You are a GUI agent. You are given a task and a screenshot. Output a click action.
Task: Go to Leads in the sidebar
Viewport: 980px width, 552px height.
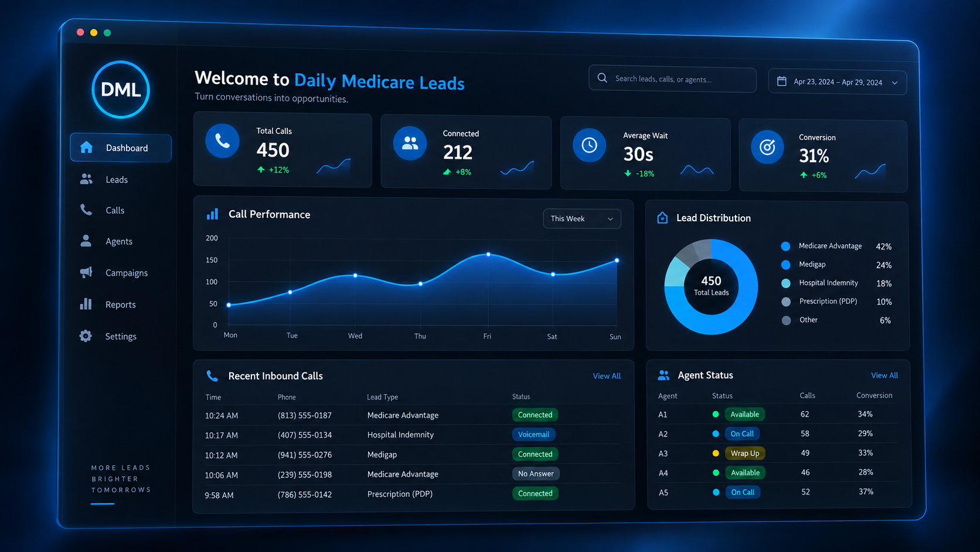[x=116, y=180]
